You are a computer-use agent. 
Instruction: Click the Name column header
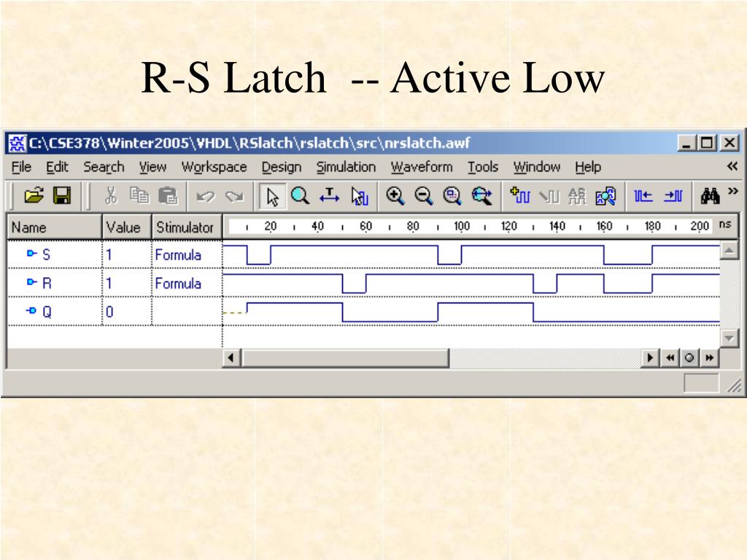coord(54,227)
